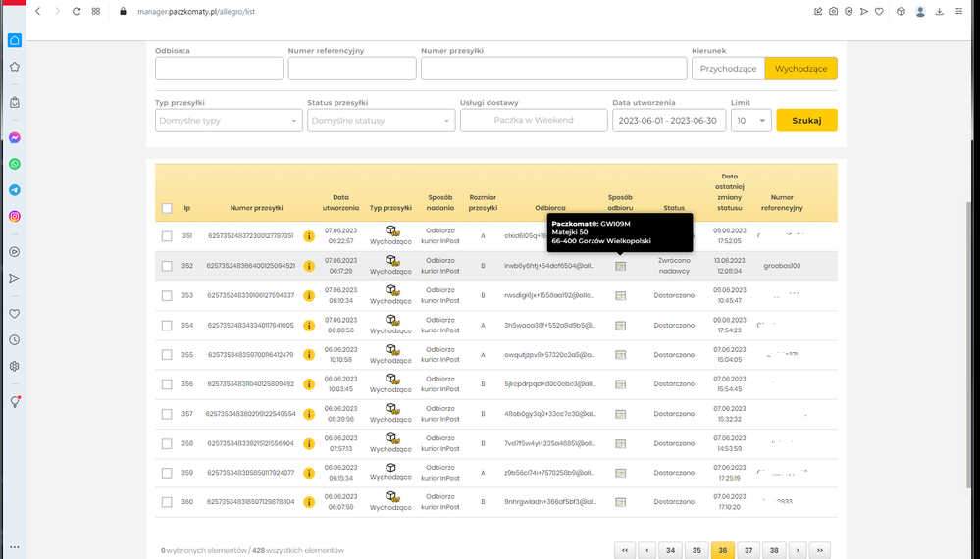Go to the next results page
Image resolution: width=980 pixels, height=559 pixels.
point(798,550)
